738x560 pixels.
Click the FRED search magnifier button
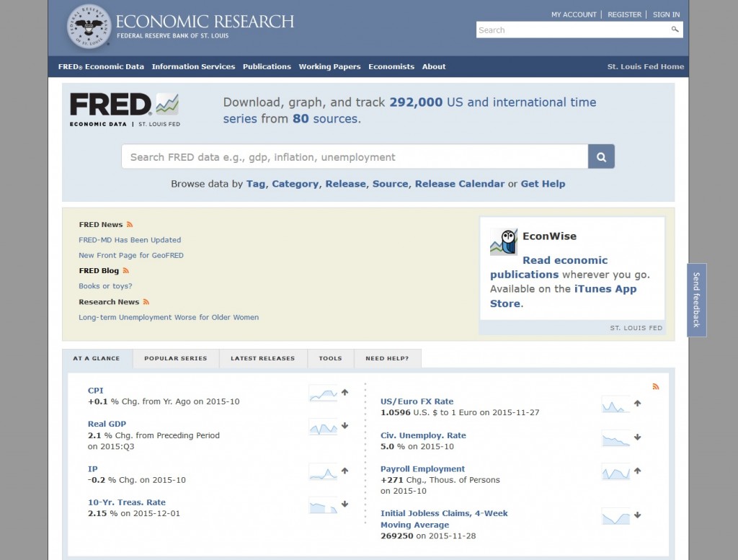601,156
